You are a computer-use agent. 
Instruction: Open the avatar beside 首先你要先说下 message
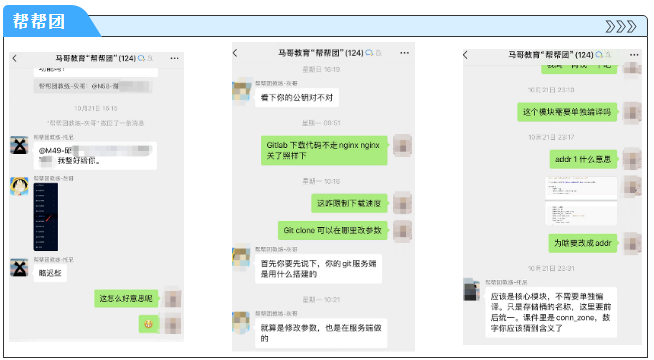(241, 258)
